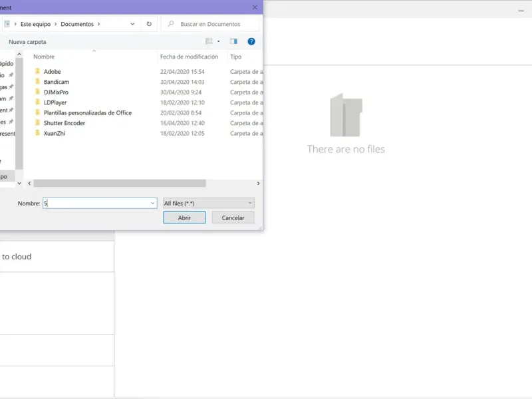Click the Shutter Encoder folder icon
Viewport: 532px width, 399px height.
tap(37, 122)
